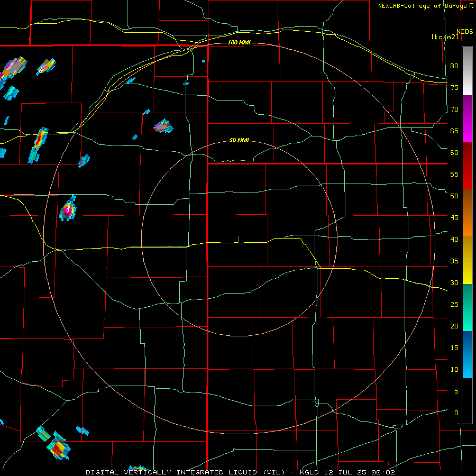Image resolution: width=476 pixels, height=476 pixels.
Task: Click the gray-cored storm cell north of the 50 NMI ring
Action: tap(163, 126)
